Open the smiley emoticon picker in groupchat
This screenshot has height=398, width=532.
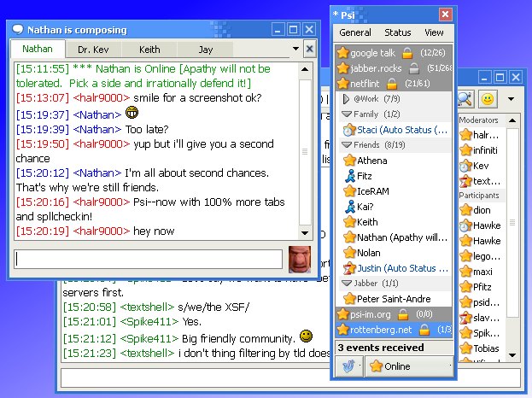coord(488,99)
